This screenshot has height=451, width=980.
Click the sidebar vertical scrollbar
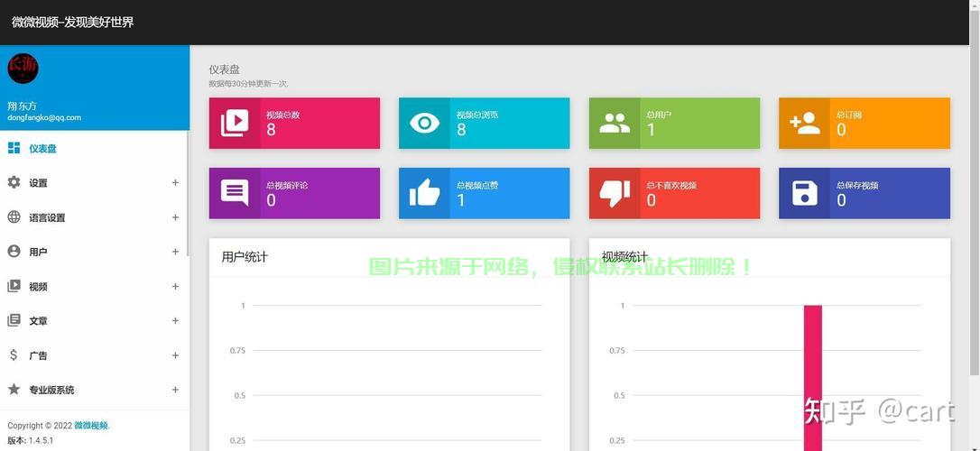pyautogui.click(x=188, y=194)
